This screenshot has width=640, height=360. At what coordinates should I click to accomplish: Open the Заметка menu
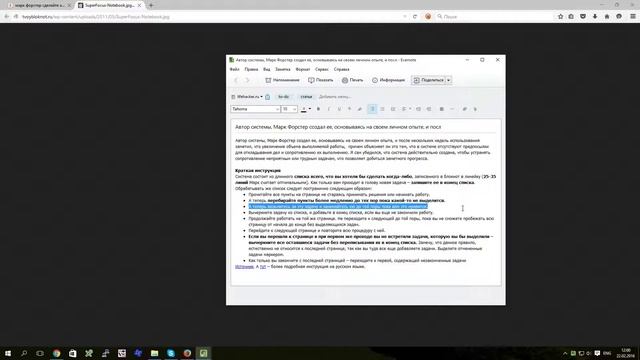point(282,69)
